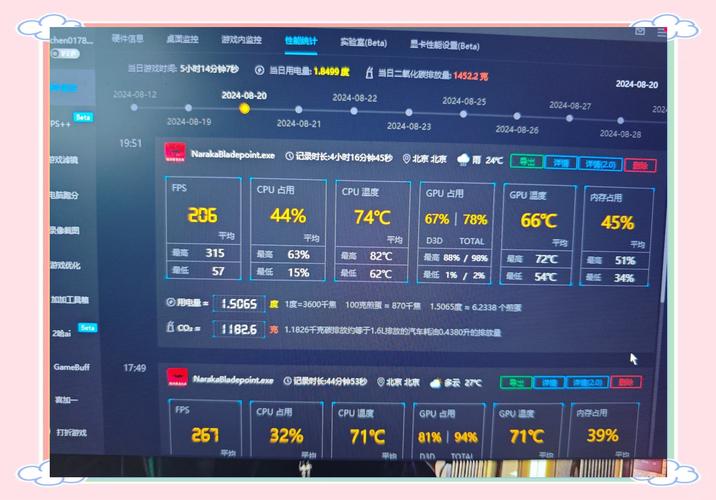Open 加加工具箱 in the sidebar

tap(69, 300)
